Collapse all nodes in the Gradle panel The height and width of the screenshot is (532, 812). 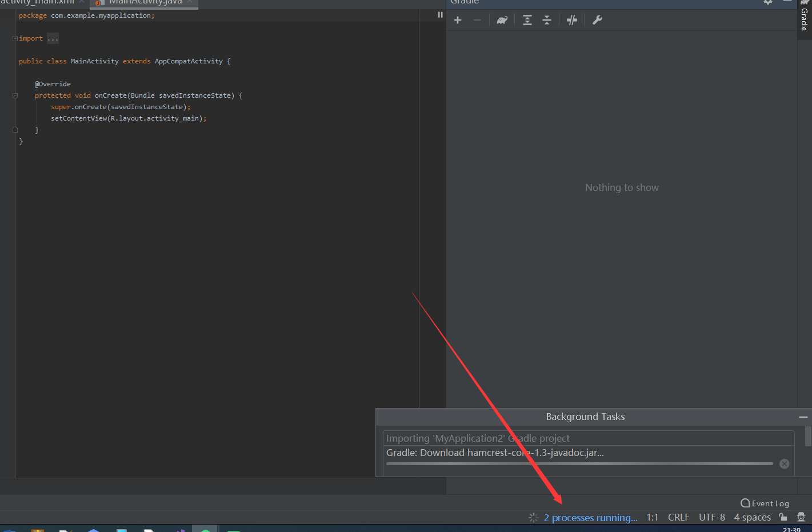(x=547, y=20)
